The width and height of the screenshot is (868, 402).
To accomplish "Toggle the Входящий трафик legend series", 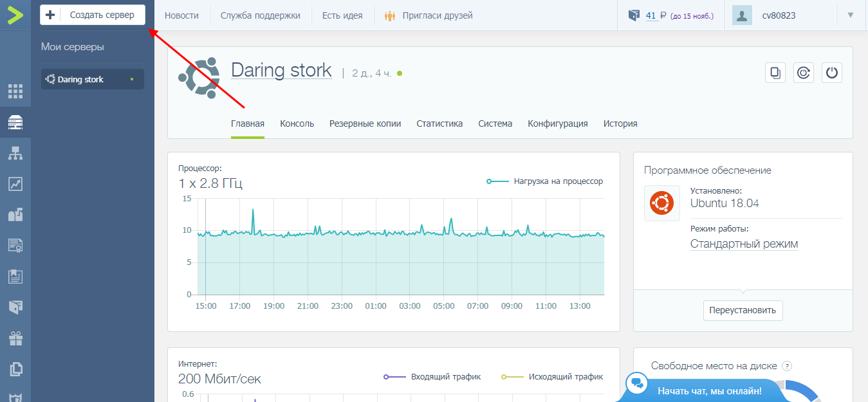I will click(x=431, y=377).
